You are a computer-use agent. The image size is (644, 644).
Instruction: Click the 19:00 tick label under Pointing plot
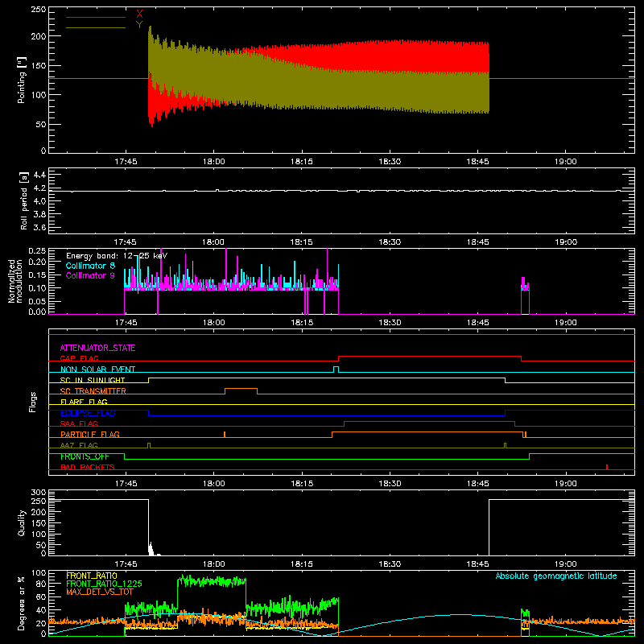pos(566,162)
